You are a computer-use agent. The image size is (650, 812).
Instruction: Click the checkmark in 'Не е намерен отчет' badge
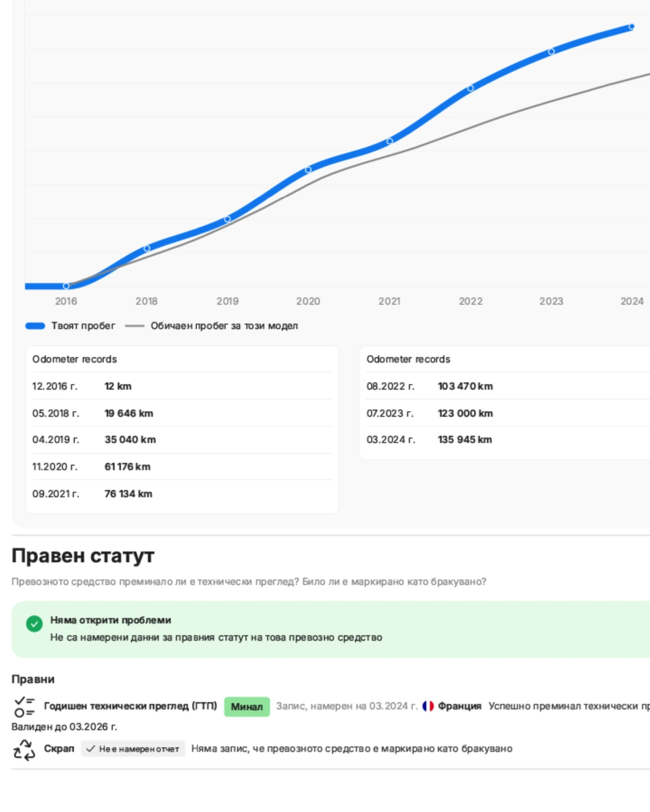[x=91, y=749]
